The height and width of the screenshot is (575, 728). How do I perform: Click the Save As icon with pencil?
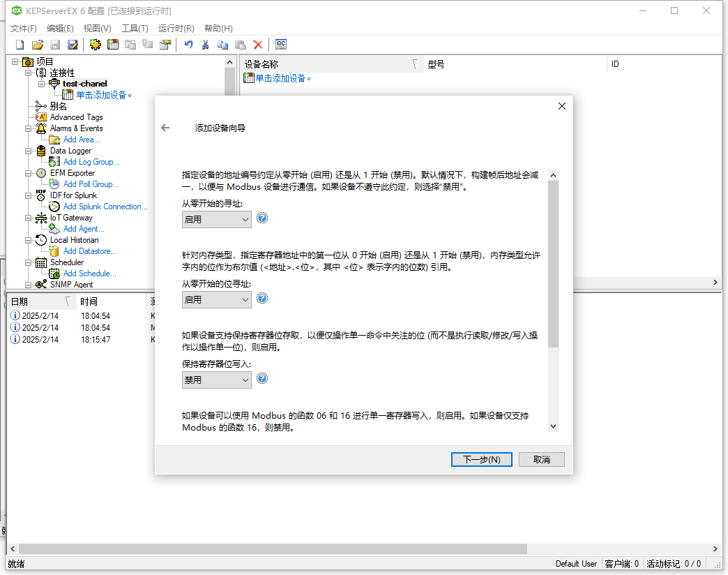coord(73,45)
